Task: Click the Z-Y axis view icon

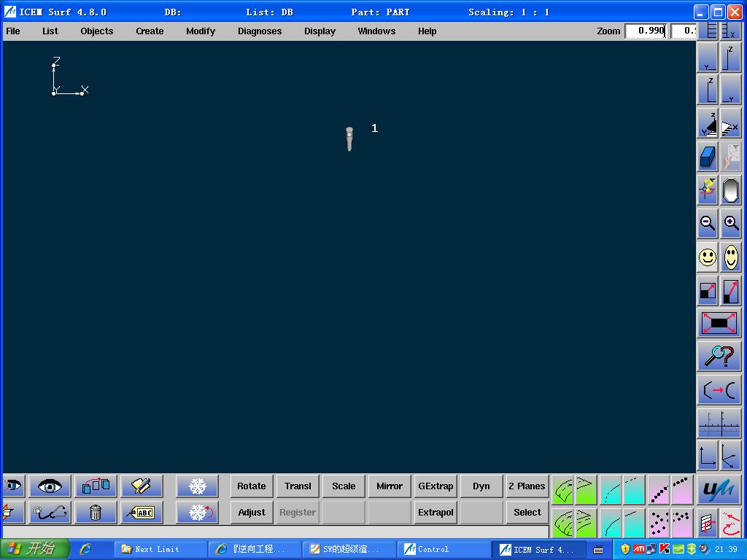Action: click(708, 90)
